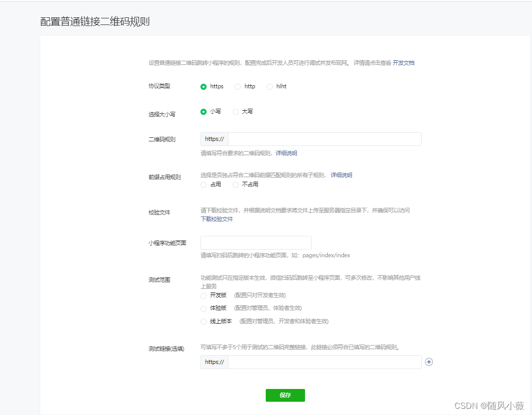This screenshot has height=415, width=532.
Task: Click the test link URL input field
Action: click(x=326, y=362)
